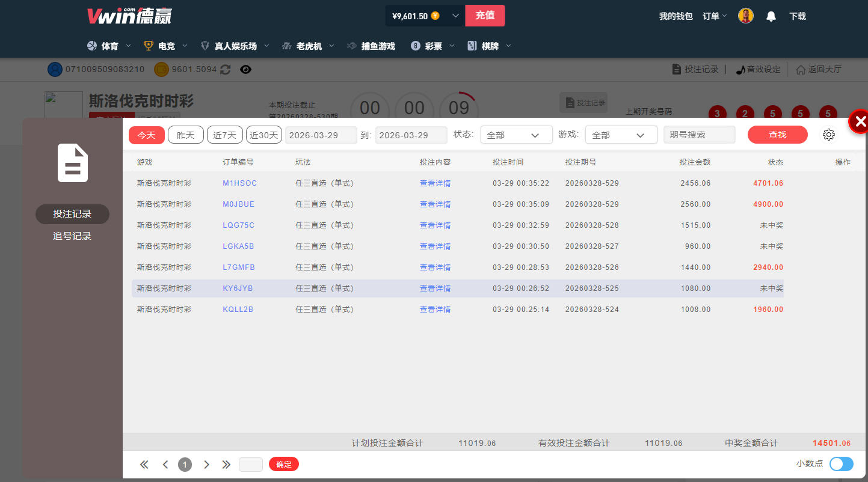Go to the first page of records
Image resolution: width=868 pixels, height=482 pixels.
point(144,464)
